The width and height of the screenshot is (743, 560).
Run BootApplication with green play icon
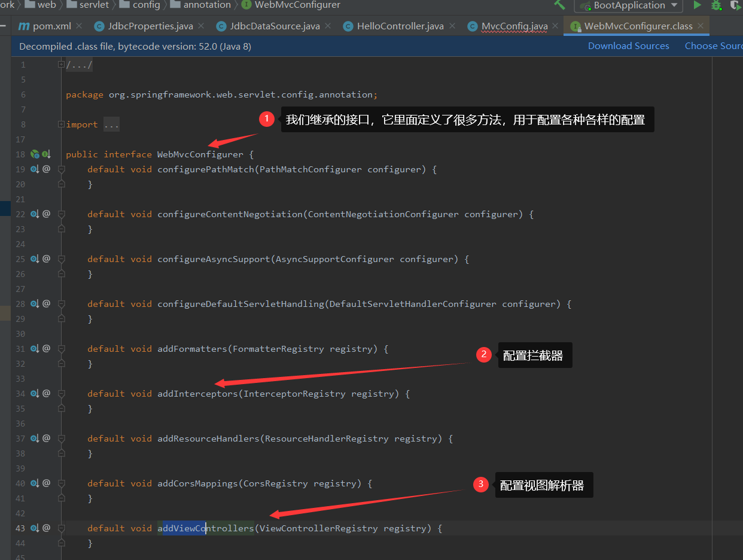(697, 5)
